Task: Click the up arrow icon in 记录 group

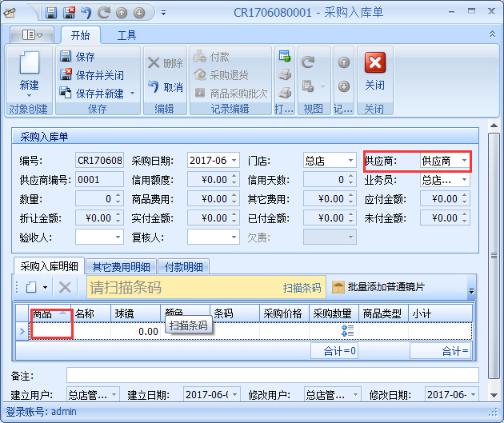Action: tap(344, 62)
